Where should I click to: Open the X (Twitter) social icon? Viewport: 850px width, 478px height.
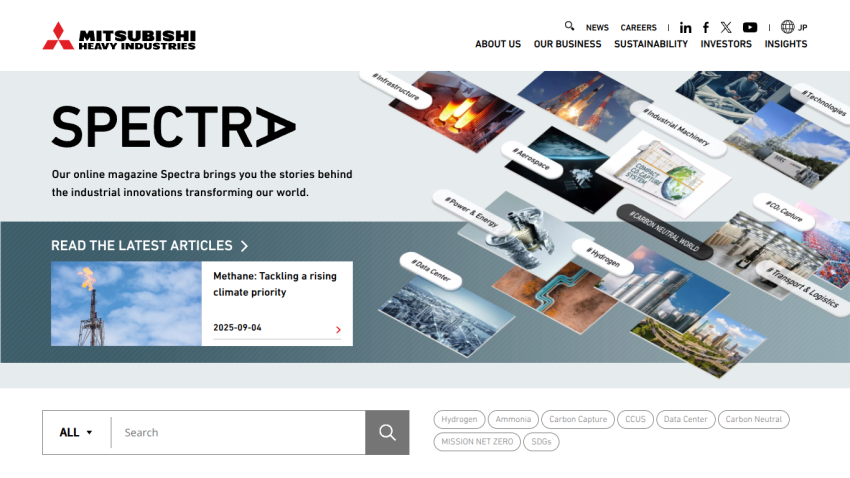(726, 27)
